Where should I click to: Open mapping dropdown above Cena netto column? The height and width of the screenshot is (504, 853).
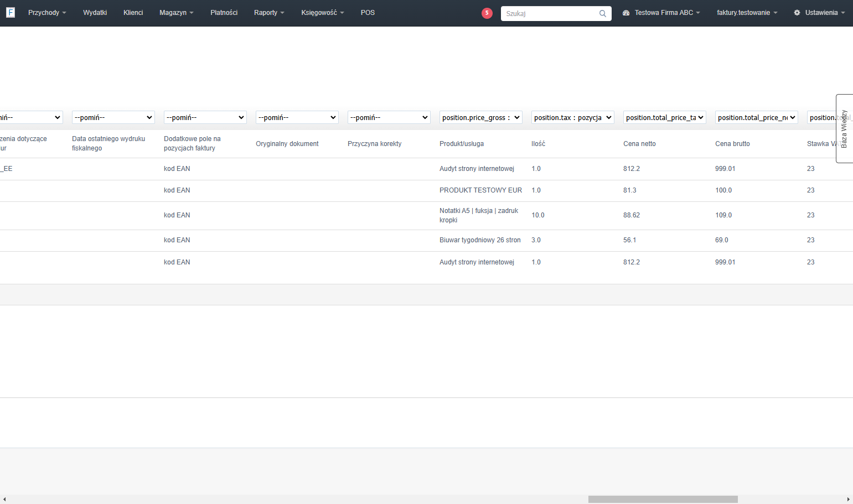click(x=665, y=117)
